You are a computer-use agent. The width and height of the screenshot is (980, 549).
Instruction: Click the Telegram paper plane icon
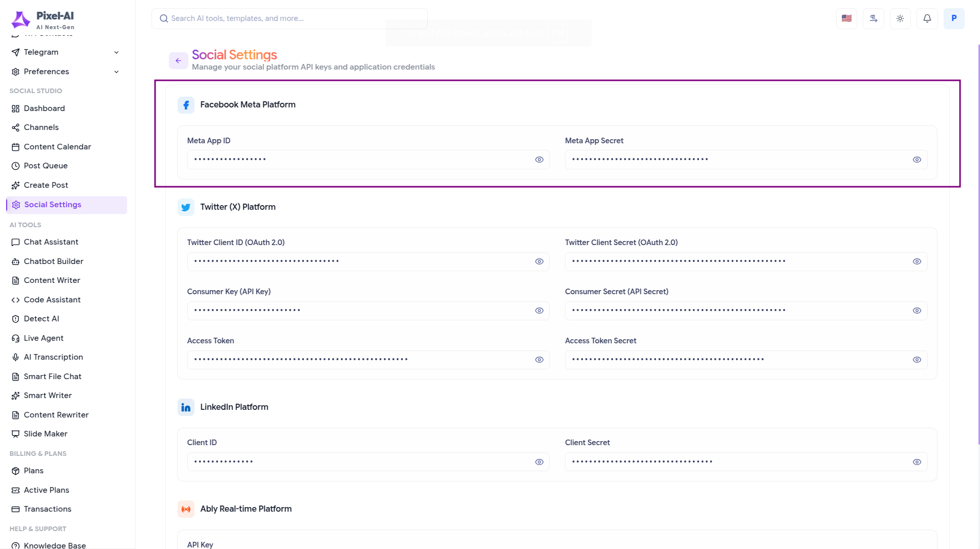(x=16, y=52)
